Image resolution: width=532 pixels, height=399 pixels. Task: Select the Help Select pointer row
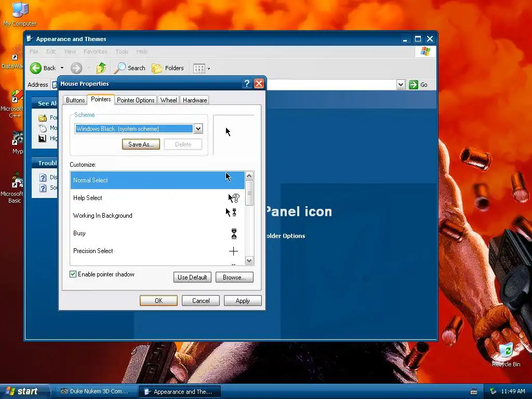click(157, 198)
